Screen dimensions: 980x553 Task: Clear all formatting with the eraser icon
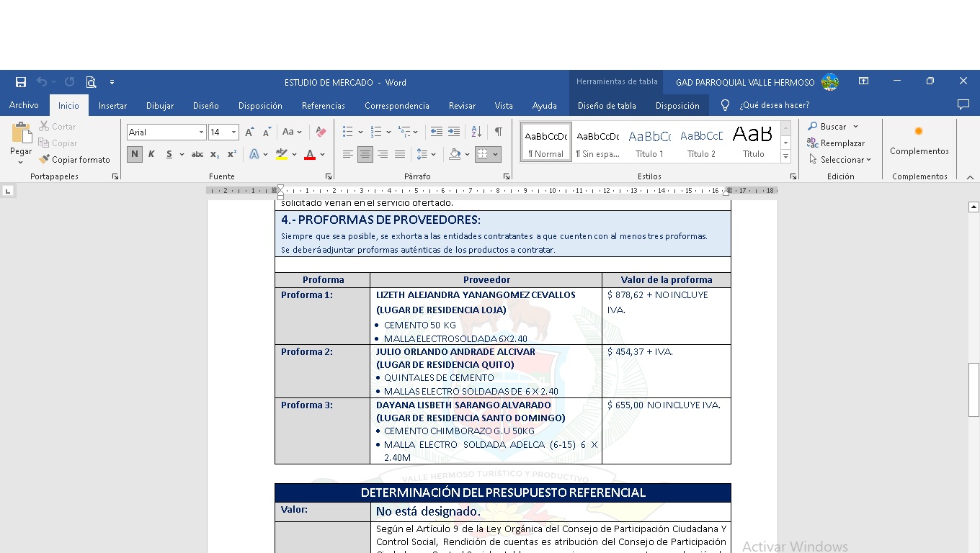pyautogui.click(x=321, y=132)
